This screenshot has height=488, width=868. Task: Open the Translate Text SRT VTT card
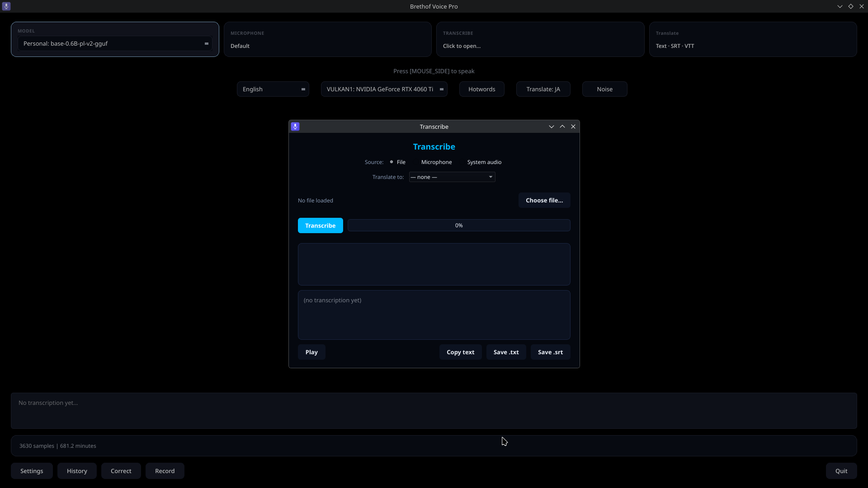coord(753,39)
